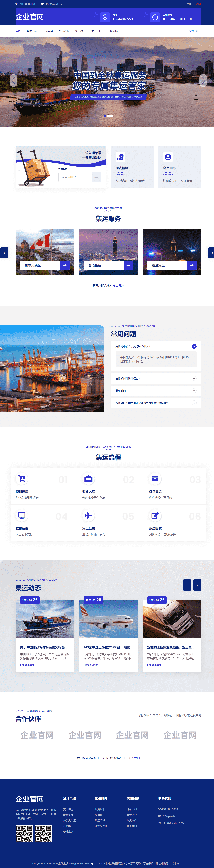Submit tracking number with arrow button
The width and height of the screenshot is (214, 868).
click(x=96, y=177)
